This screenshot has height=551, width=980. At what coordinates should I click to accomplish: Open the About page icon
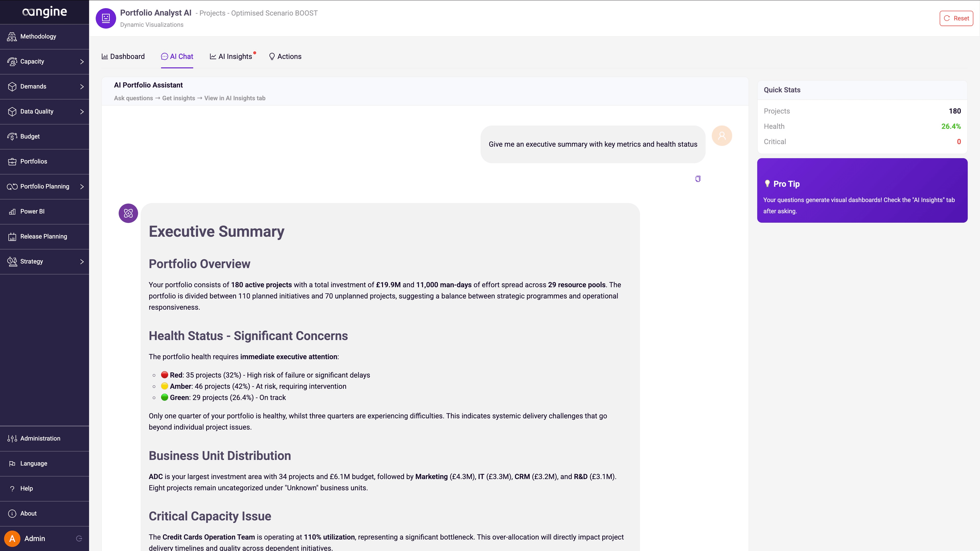[x=12, y=513]
